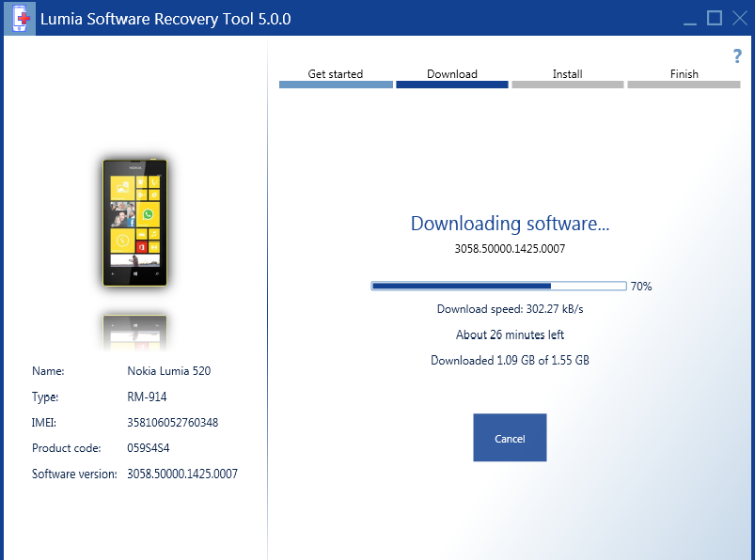This screenshot has height=560, width=755.
Task: Select the Finish step label
Action: [684, 74]
